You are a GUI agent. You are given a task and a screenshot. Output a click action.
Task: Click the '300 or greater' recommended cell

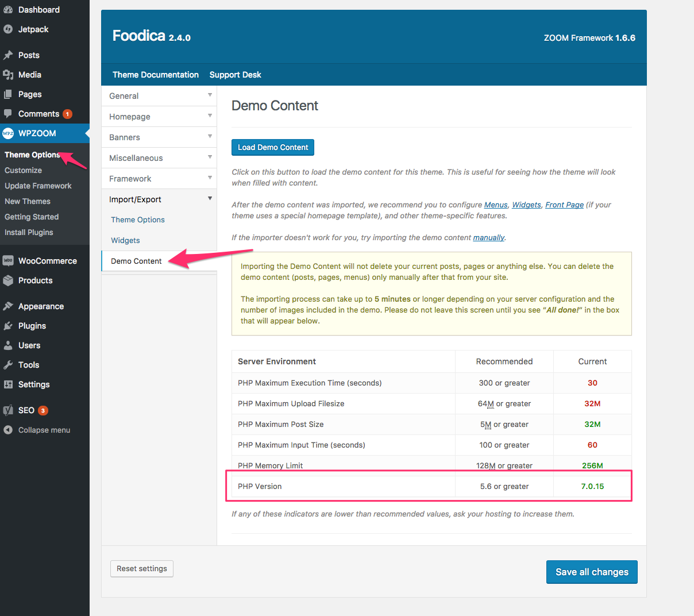[504, 383]
